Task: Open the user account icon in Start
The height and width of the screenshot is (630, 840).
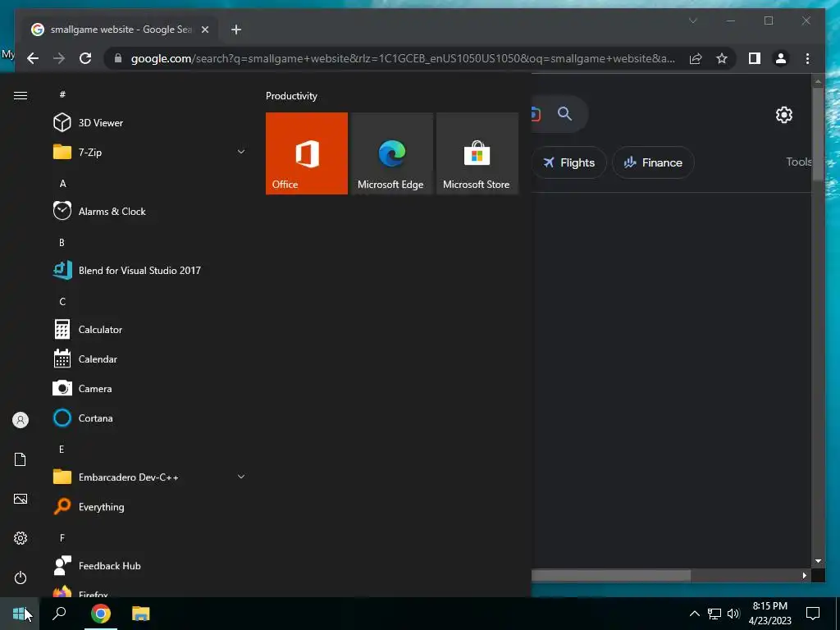Action: click(21, 420)
